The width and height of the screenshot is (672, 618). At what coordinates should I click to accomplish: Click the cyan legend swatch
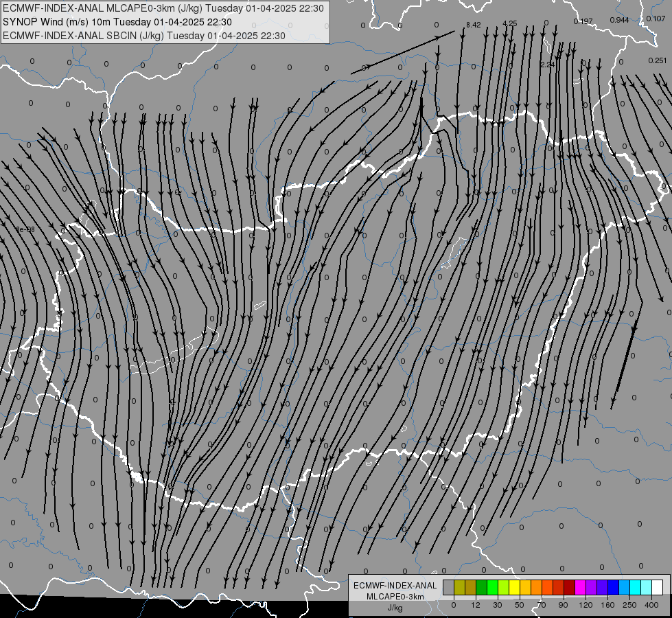coord(635,587)
